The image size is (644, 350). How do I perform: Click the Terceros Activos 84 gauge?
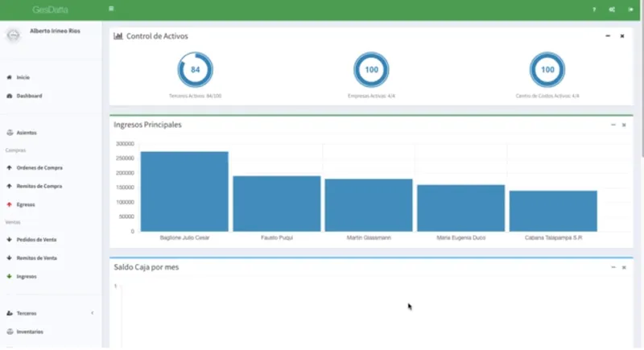[195, 70]
